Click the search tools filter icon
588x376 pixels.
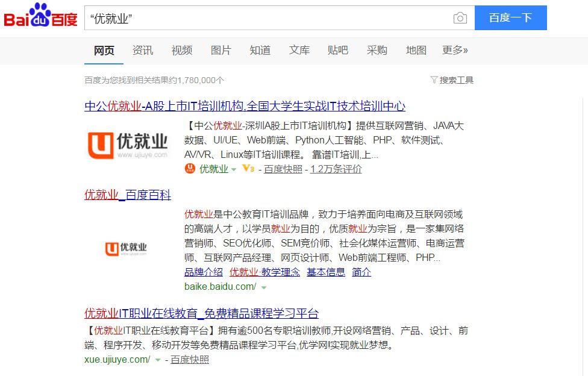click(x=434, y=80)
